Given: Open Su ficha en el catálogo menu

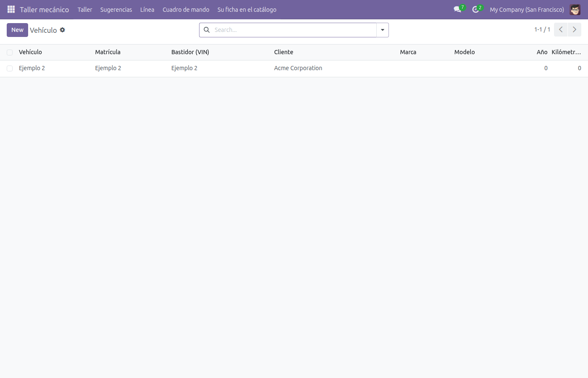Looking at the screenshot, I should tap(247, 9).
